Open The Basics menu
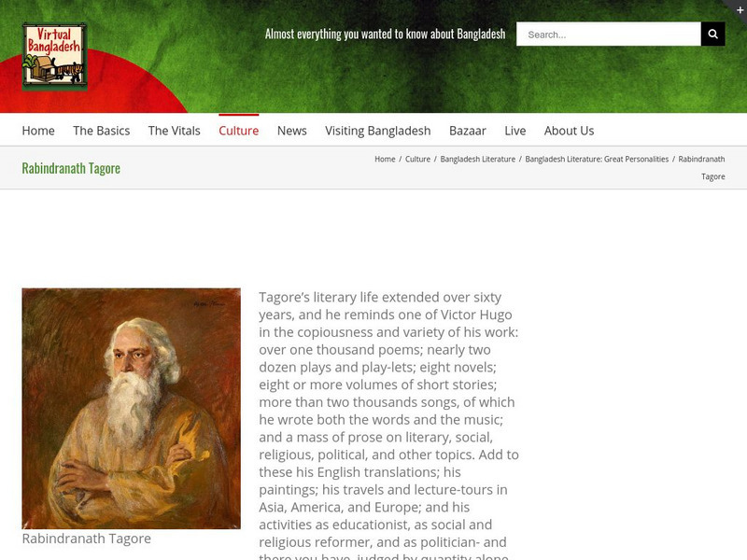 coord(102,131)
